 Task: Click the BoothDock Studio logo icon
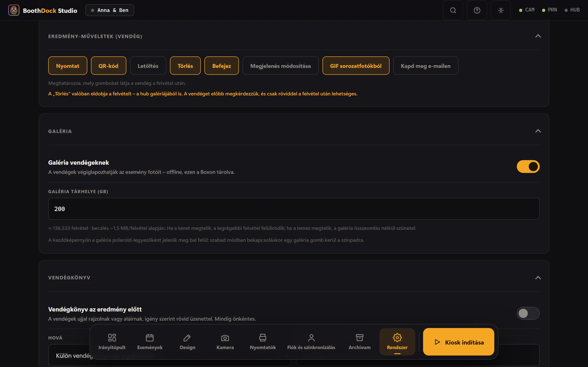[14, 10]
